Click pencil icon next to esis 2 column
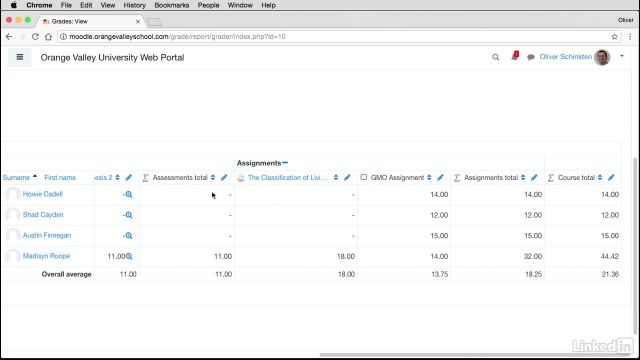Screen dimensions: 640x360 coord(129,178)
